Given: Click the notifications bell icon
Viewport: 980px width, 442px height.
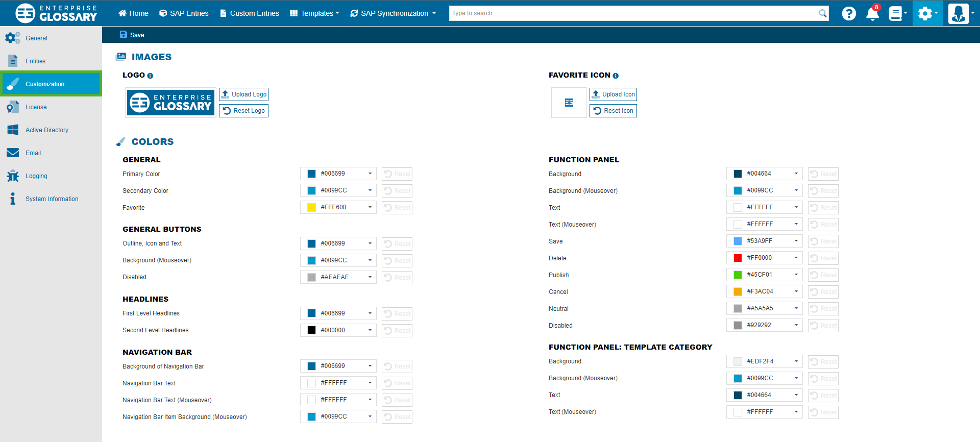Looking at the screenshot, I should coord(872,14).
